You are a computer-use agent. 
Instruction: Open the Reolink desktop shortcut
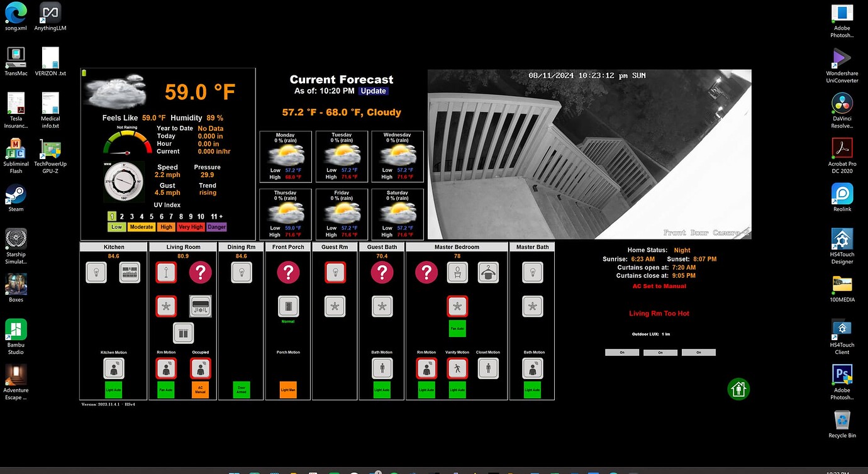tap(842, 197)
